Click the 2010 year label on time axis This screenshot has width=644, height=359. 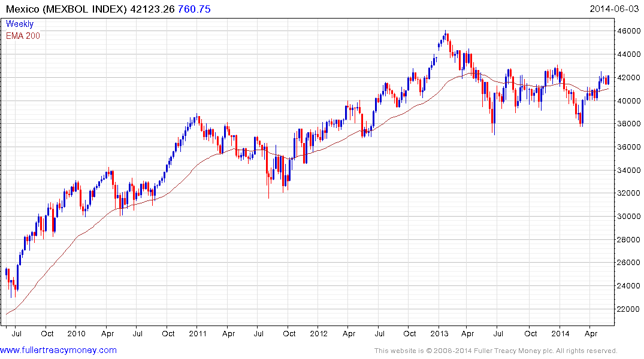pyautogui.click(x=76, y=333)
